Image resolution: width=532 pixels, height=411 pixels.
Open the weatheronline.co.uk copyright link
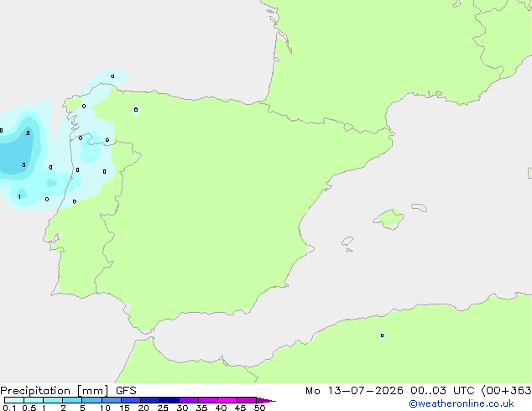point(462,403)
